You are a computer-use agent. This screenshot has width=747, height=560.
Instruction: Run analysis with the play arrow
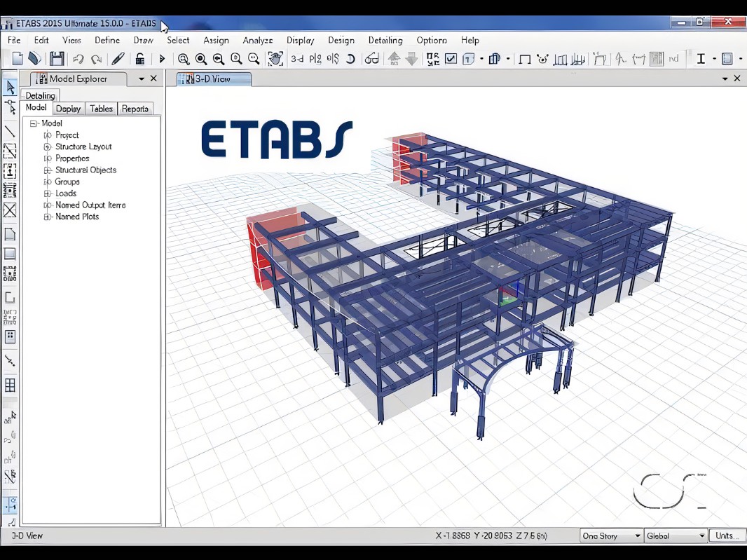coord(162,59)
